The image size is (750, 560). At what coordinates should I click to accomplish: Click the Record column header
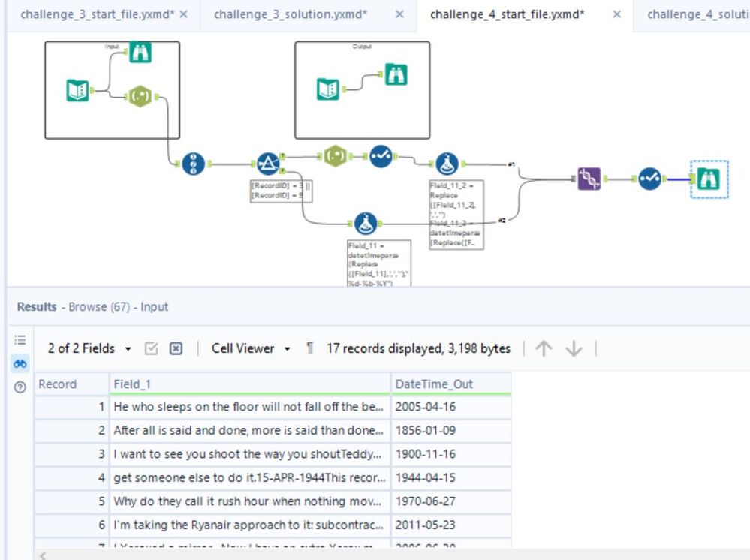(72, 384)
